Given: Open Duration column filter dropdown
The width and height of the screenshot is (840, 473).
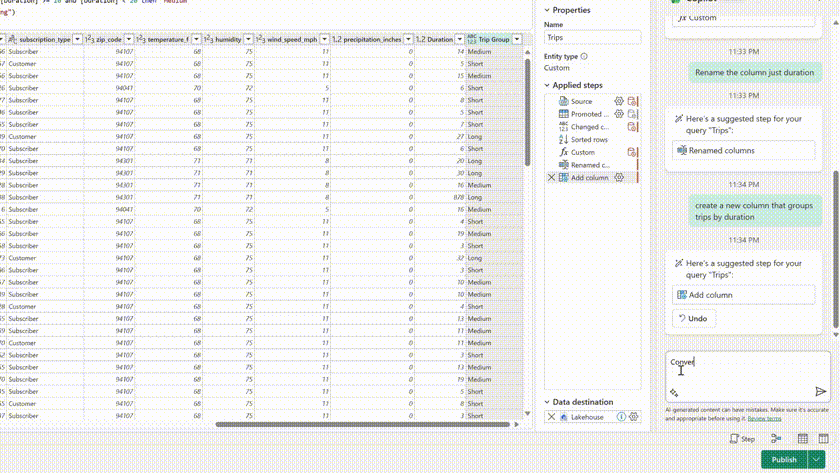Looking at the screenshot, I should (460, 39).
